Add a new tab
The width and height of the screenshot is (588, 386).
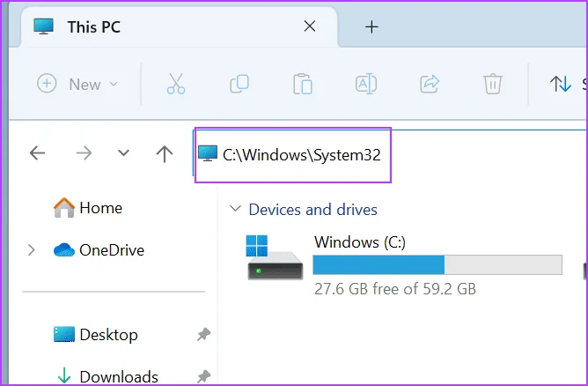click(x=371, y=27)
